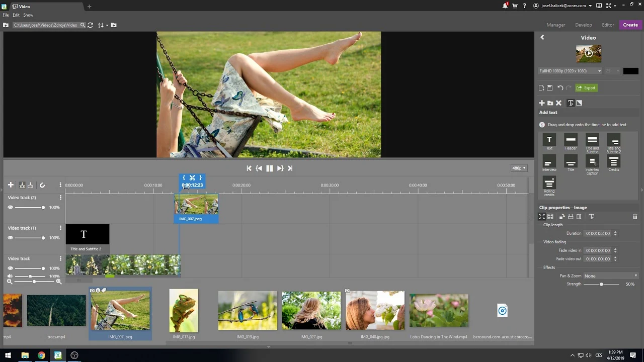Open the timeline toolbar options menu

tap(60, 185)
